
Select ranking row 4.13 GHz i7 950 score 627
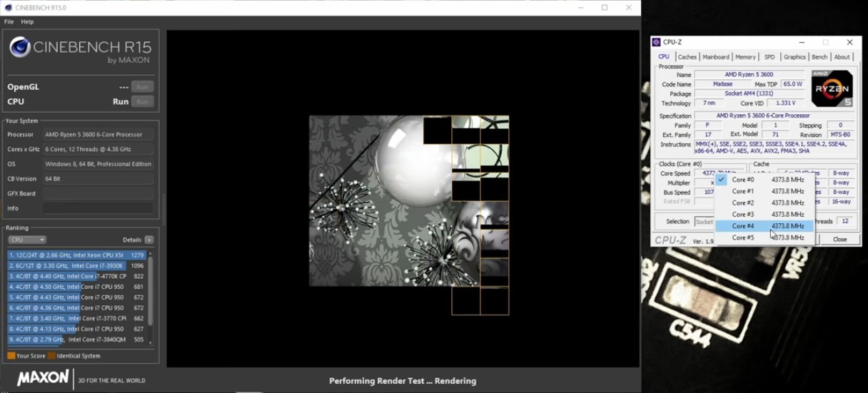click(76, 330)
